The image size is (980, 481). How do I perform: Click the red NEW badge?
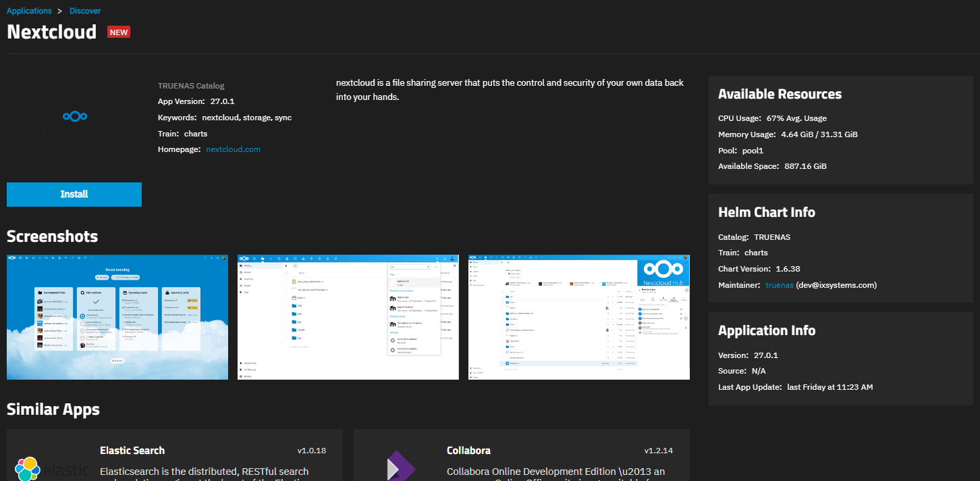pos(119,32)
